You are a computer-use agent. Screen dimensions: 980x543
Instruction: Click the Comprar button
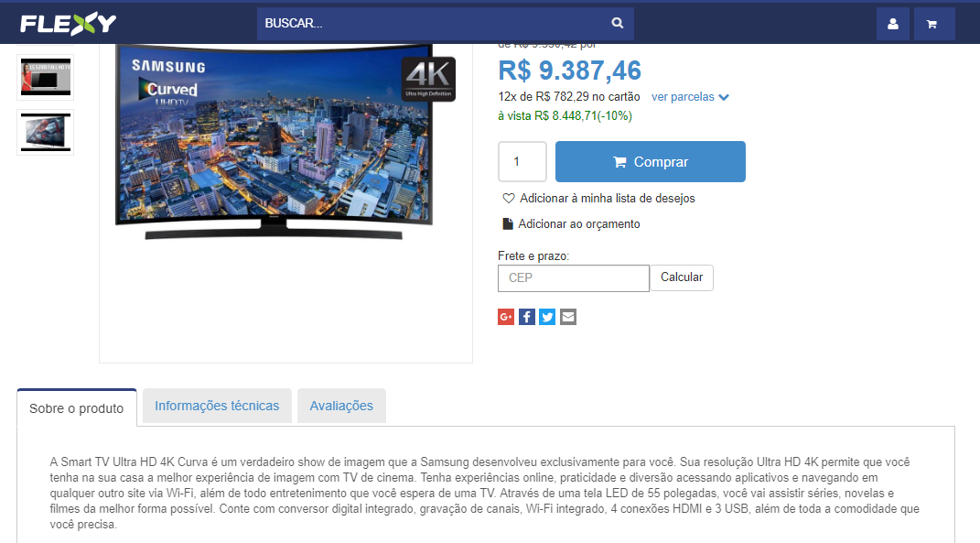pos(650,161)
